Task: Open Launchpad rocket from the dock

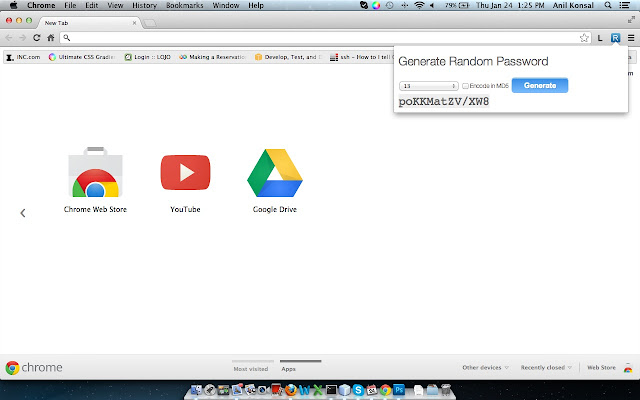Action: (210, 390)
